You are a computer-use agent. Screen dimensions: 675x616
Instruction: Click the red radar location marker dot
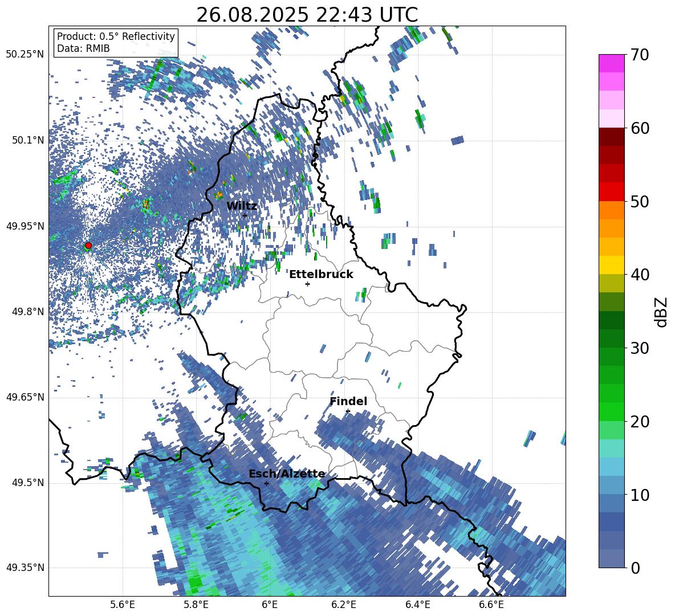click(88, 246)
